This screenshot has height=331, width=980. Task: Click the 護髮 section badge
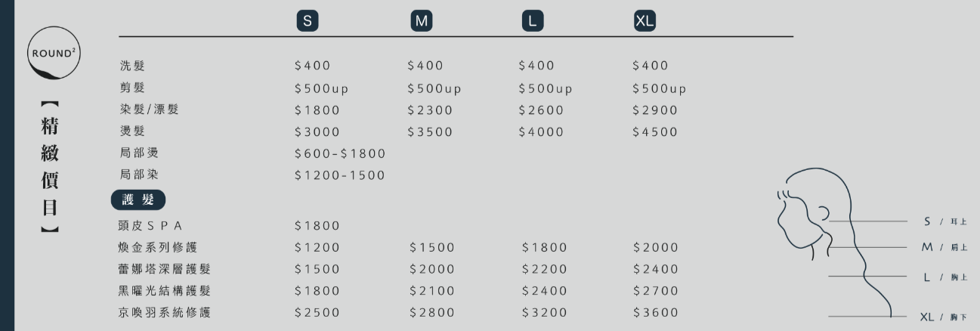pyautogui.click(x=138, y=200)
